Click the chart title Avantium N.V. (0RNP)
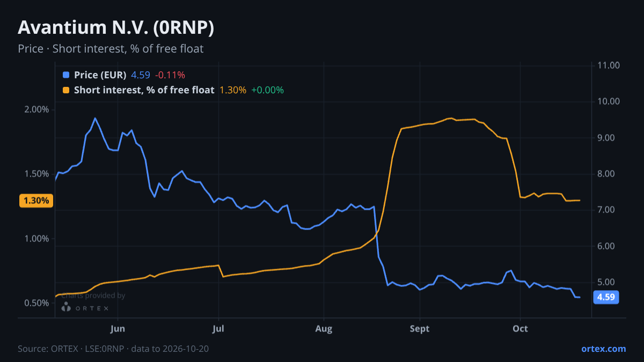Screen dimensions: 644x362 click(x=116, y=28)
